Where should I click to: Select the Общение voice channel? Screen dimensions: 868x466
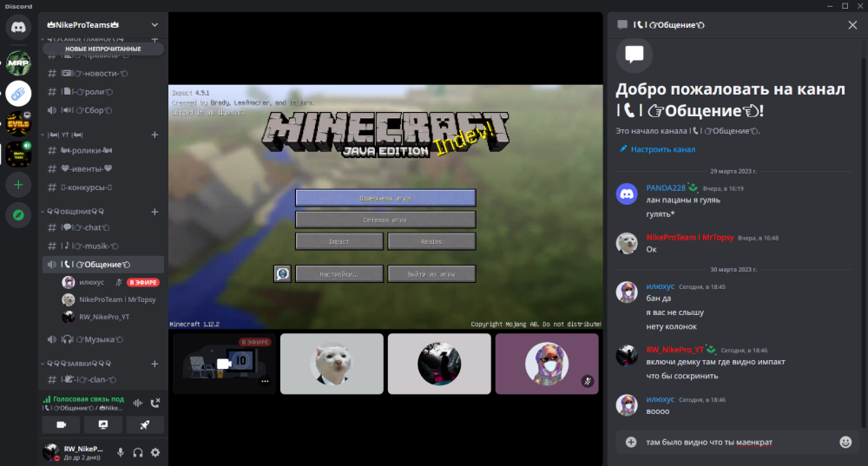pos(103,265)
